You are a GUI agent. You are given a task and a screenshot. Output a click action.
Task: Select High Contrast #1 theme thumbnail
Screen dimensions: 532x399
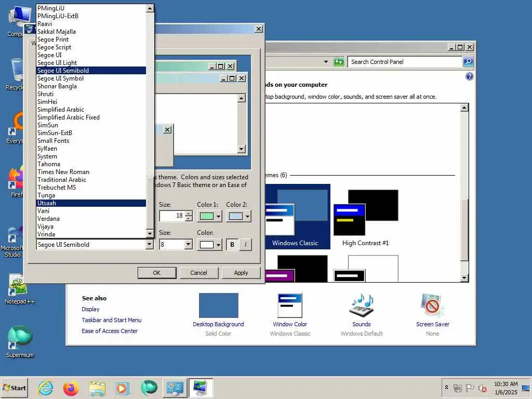(x=366, y=218)
